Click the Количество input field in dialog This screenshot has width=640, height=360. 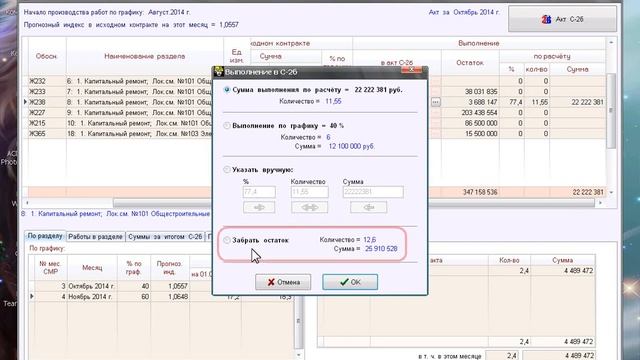(309, 192)
